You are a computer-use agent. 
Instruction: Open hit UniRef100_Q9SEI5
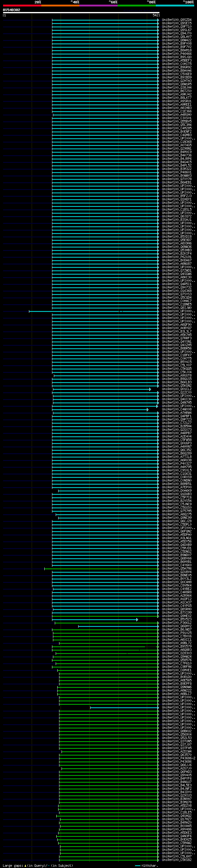177,23
